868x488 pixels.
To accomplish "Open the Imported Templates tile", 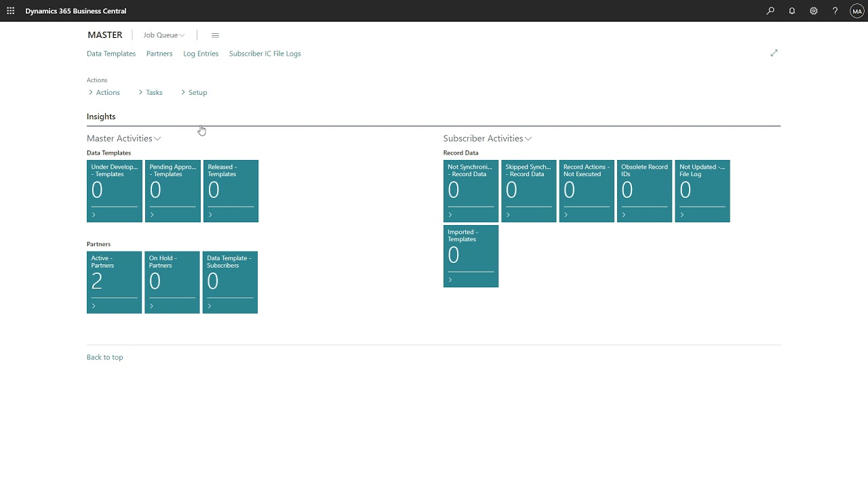I will pyautogui.click(x=471, y=256).
